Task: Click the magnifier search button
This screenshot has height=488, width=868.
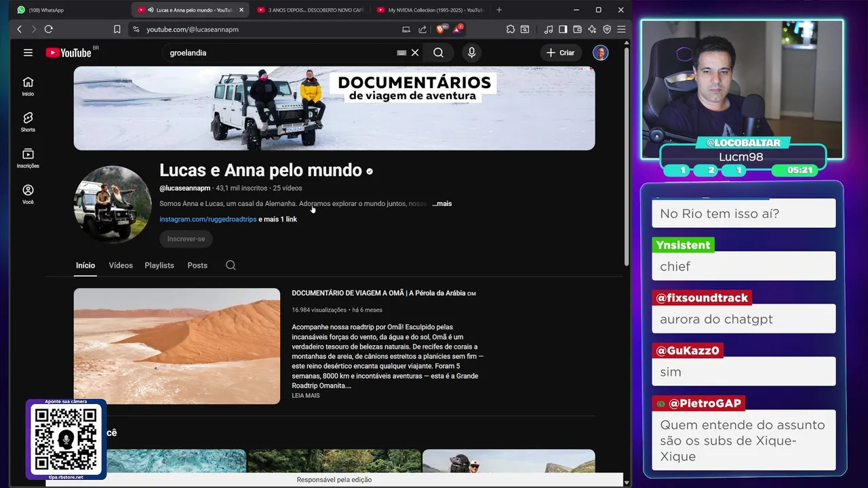Action: (x=439, y=52)
